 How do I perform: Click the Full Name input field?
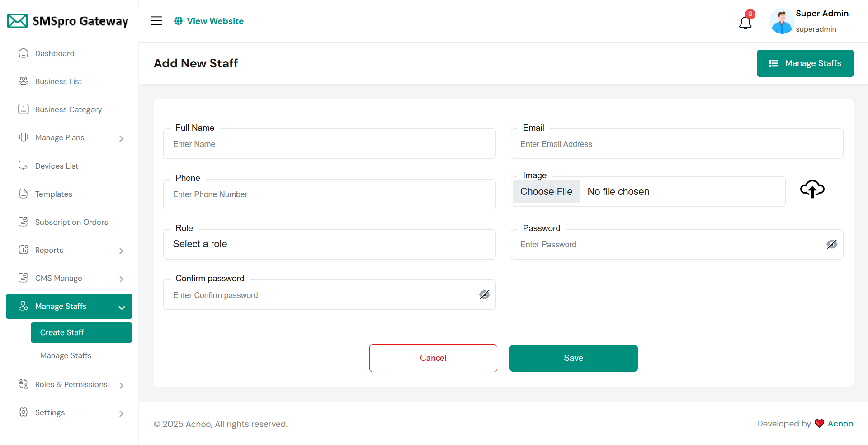pyautogui.click(x=329, y=144)
